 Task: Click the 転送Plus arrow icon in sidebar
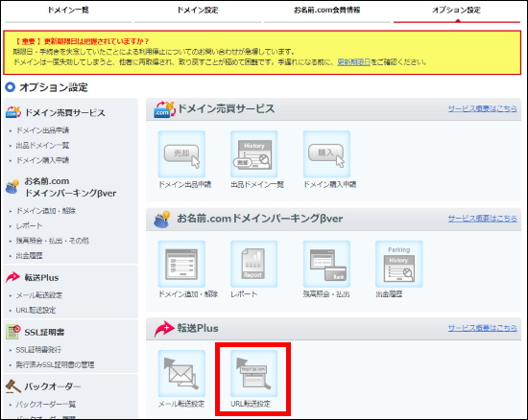tap(12, 277)
